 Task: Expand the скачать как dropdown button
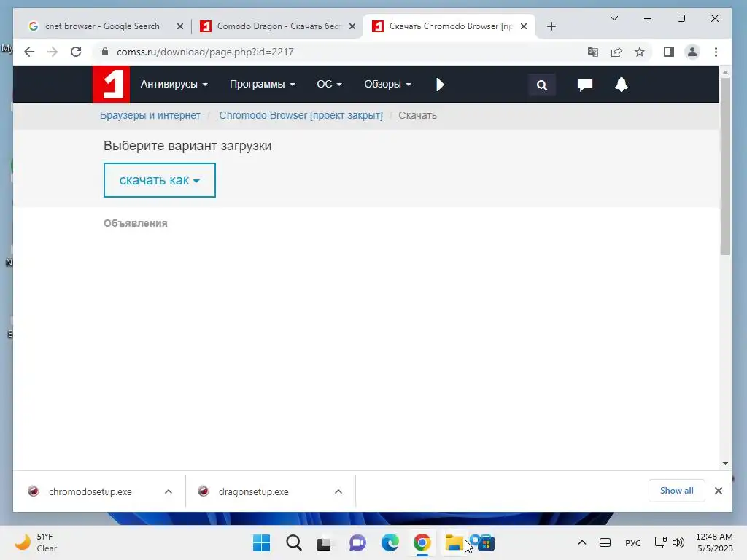[x=160, y=180]
